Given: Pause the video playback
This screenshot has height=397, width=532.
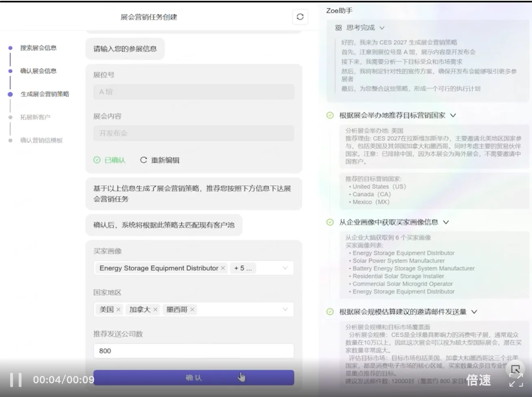Looking at the screenshot, I should tap(16, 380).
